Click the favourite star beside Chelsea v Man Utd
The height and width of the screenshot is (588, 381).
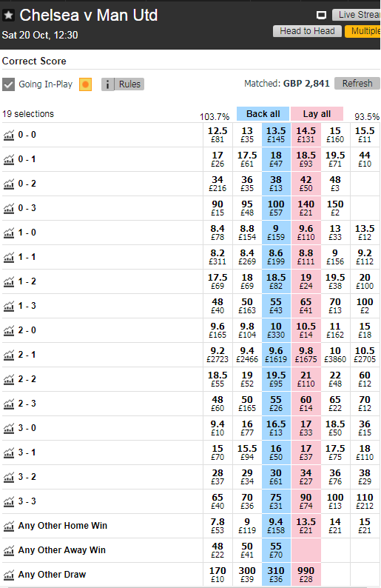point(9,16)
